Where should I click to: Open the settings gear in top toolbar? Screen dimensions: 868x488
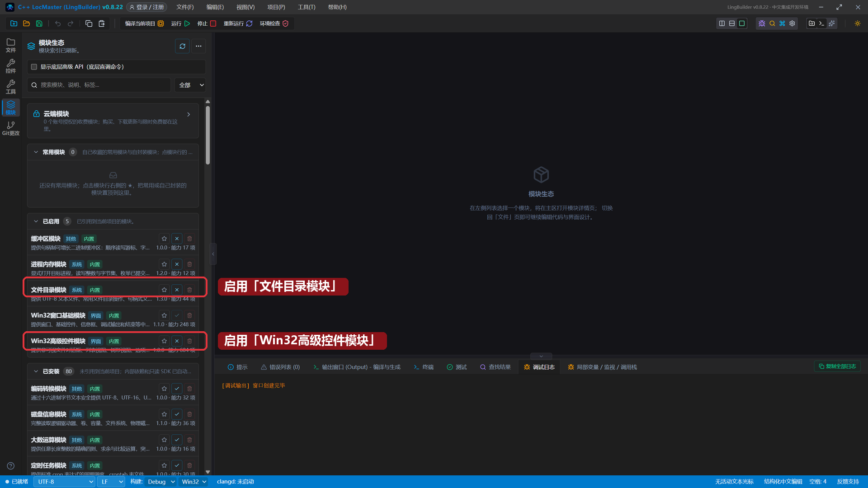click(792, 23)
